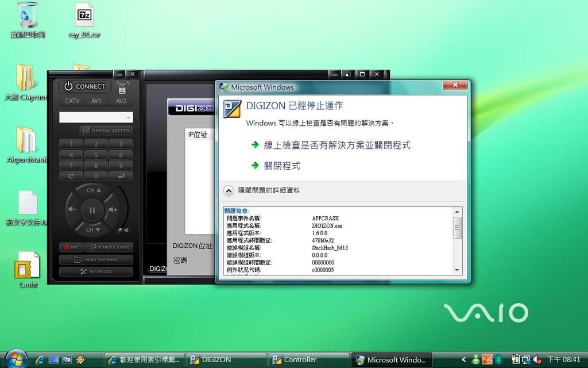Click the details scrollbar up arrow
This screenshot has width=588, height=368.
457,212
